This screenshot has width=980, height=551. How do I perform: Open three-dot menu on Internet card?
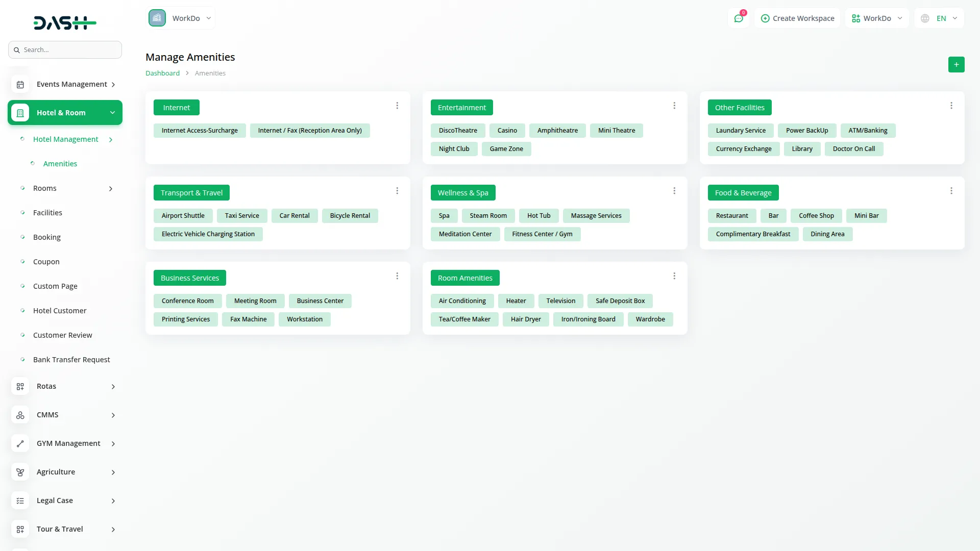point(397,106)
